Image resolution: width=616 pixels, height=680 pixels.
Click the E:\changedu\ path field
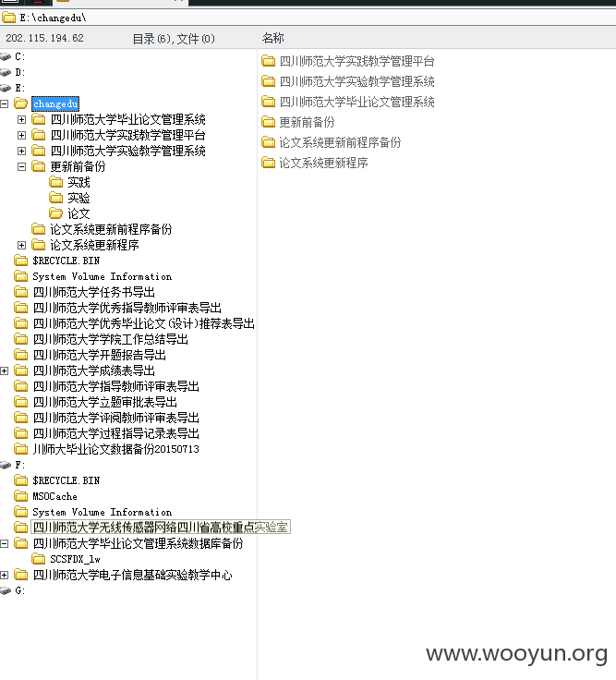click(x=308, y=18)
